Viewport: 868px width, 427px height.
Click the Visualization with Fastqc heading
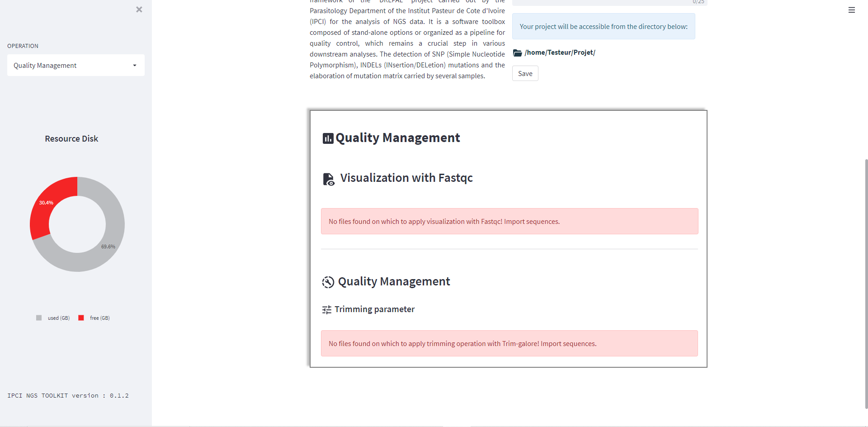pyautogui.click(x=406, y=178)
